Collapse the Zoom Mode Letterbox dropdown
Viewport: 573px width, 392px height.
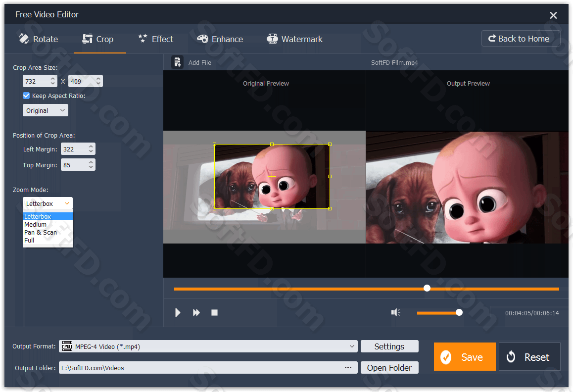coord(48,203)
